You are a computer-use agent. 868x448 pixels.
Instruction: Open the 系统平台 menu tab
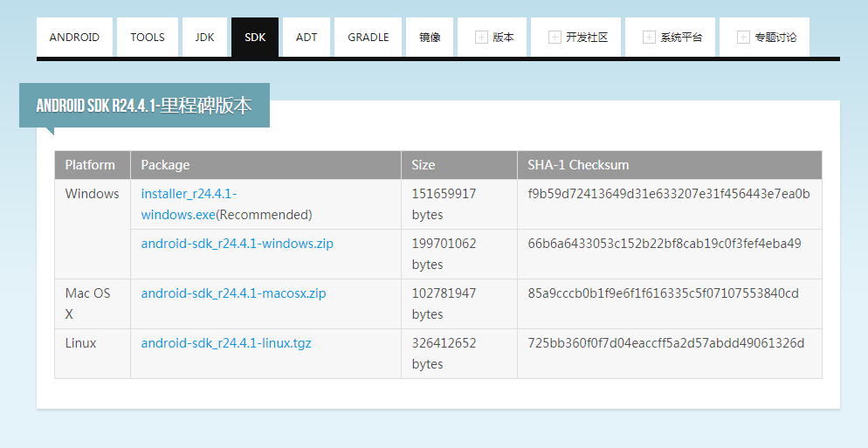point(670,37)
